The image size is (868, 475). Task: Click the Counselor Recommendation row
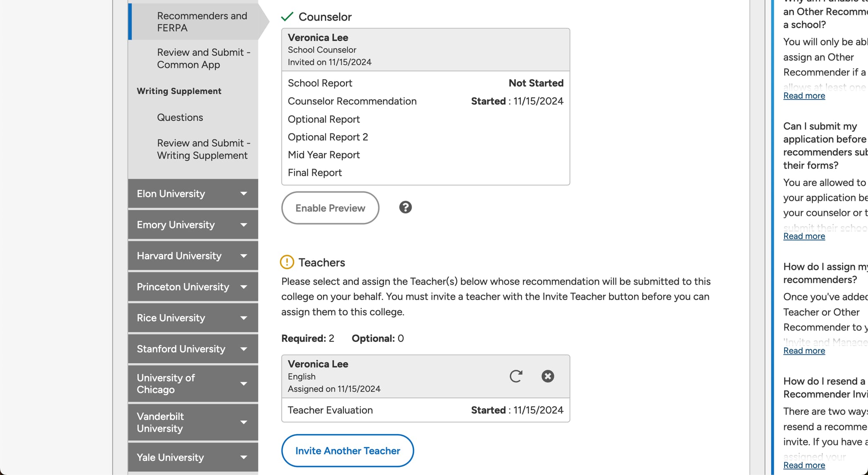425,101
